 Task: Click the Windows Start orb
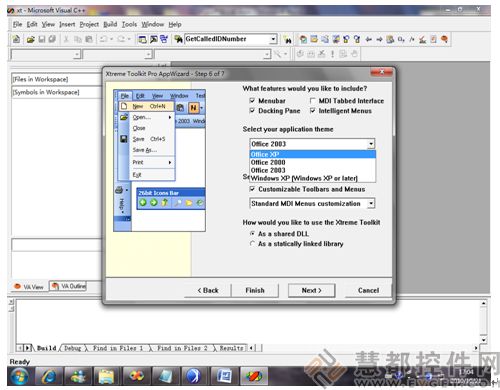19,377
